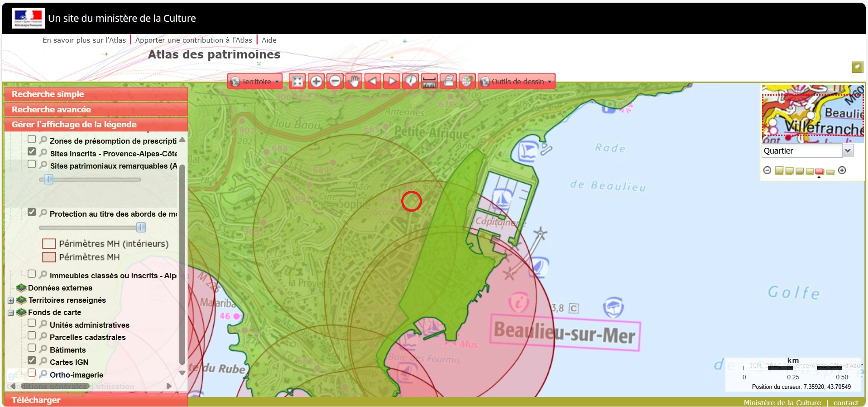Click magnifier icon beside Ortho-imagerie

pos(43,374)
